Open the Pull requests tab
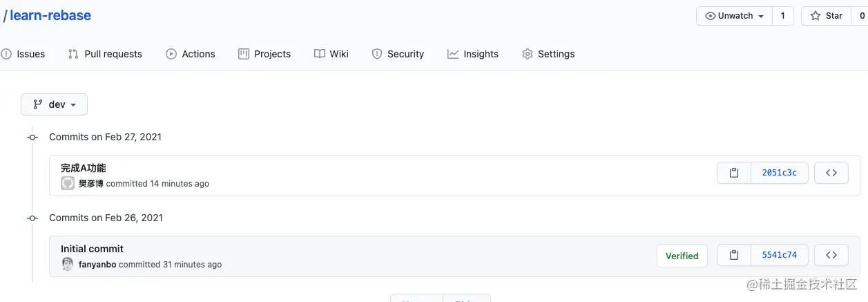This screenshot has height=302, width=868. point(105,54)
